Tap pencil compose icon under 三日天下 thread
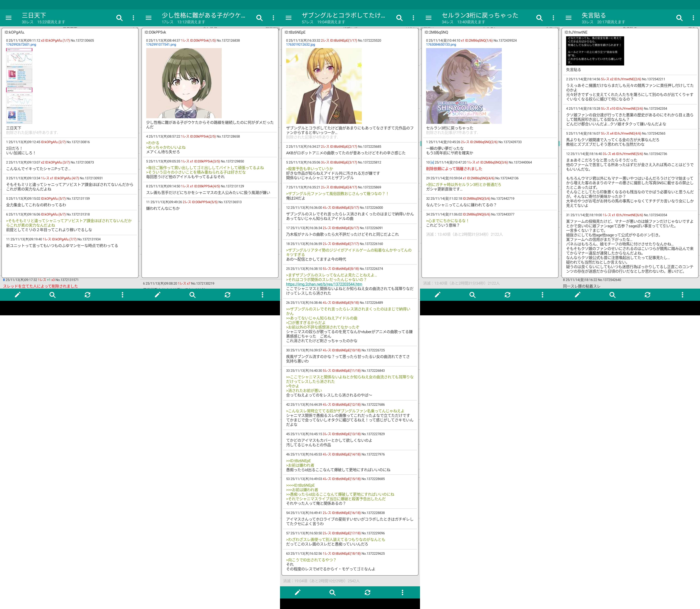700x609 pixels. click(18, 295)
